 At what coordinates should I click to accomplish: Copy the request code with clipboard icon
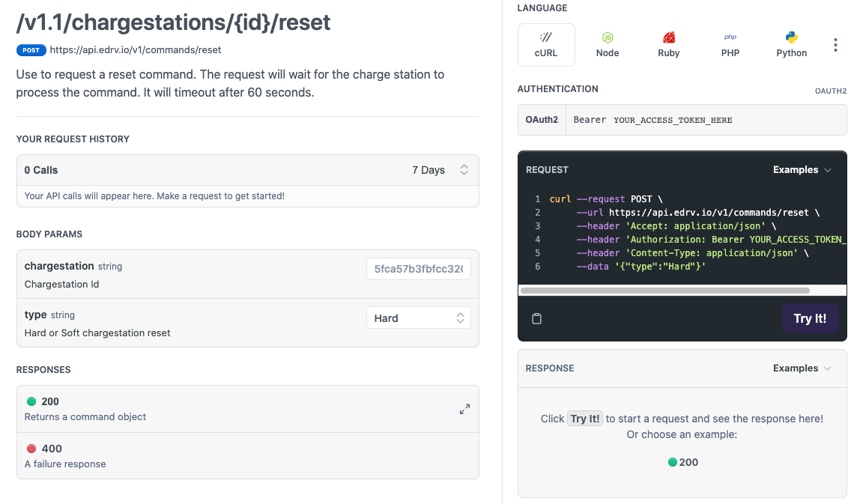(x=536, y=318)
